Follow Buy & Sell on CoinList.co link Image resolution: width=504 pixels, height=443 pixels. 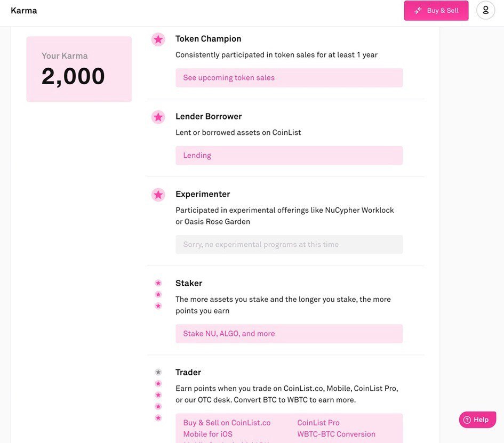(227, 423)
